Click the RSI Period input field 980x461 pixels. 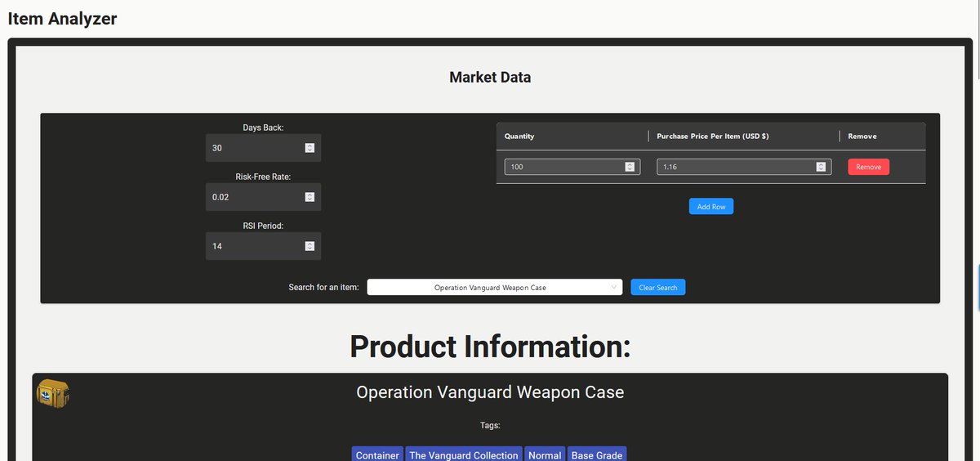pyautogui.click(x=263, y=246)
